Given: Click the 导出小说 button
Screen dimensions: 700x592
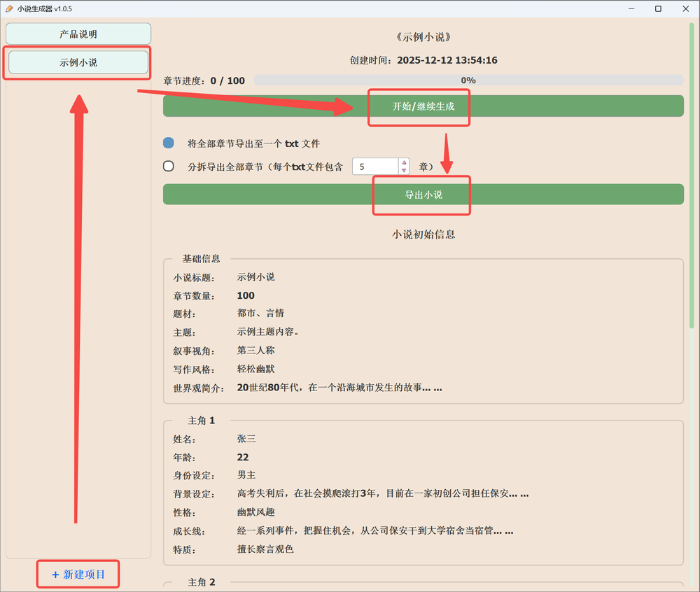Looking at the screenshot, I should (x=423, y=195).
